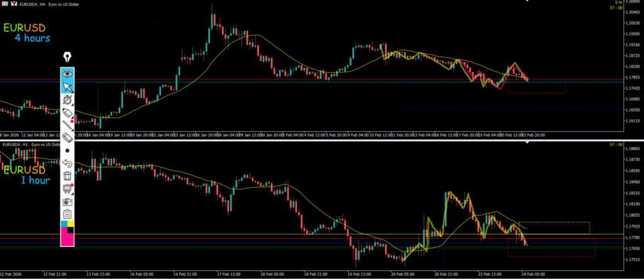
Task: Select the cursor arrow tool
Action: coord(67,87)
